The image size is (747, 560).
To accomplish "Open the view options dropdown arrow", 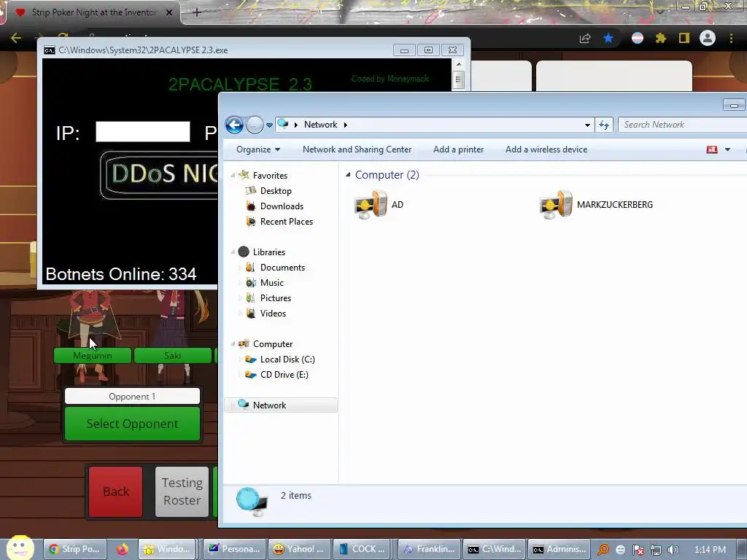I will click(727, 149).
